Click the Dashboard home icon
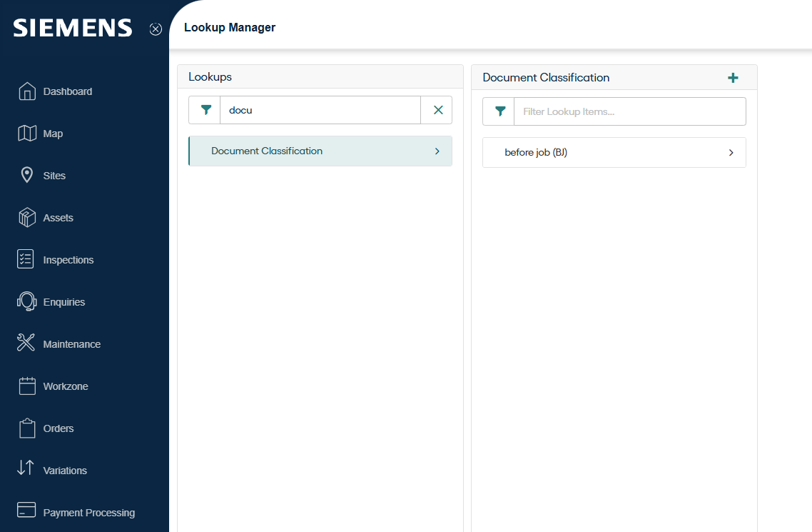This screenshot has height=532, width=812. (27, 91)
